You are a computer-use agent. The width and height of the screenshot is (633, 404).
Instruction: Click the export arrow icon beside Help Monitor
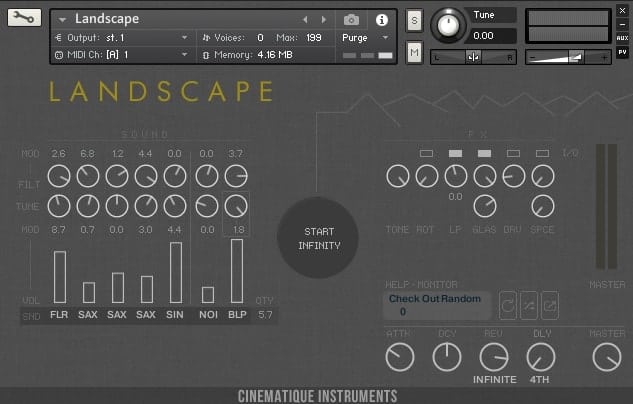pos(550,306)
